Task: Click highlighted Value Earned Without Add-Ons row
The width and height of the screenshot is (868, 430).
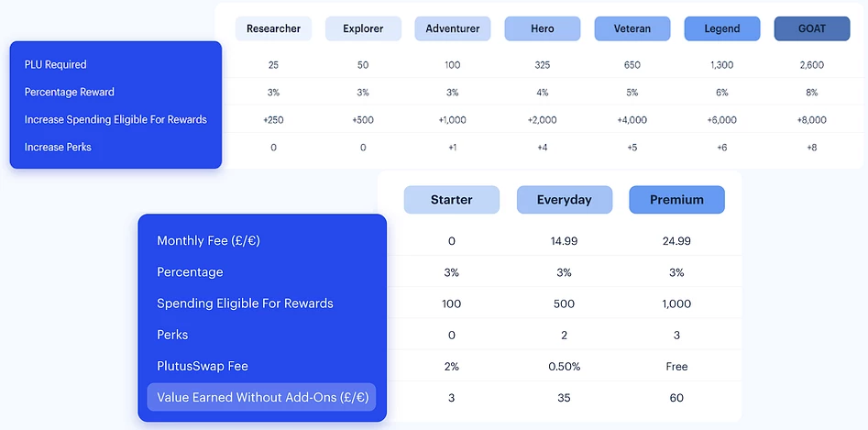Action: coord(261,397)
